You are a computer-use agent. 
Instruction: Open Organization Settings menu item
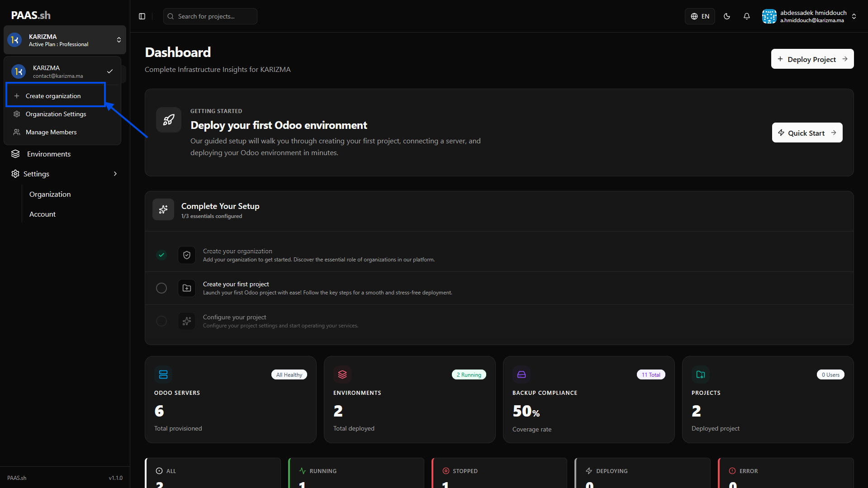[x=62, y=114]
